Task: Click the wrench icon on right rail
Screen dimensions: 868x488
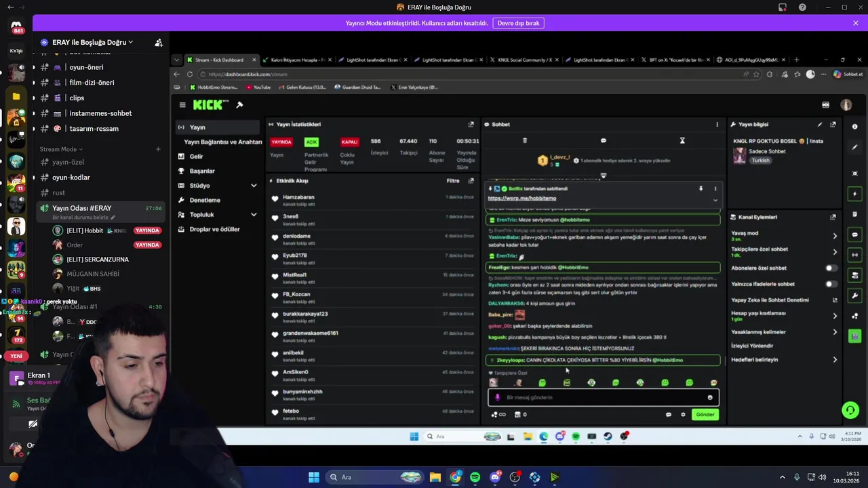Action: (x=854, y=296)
